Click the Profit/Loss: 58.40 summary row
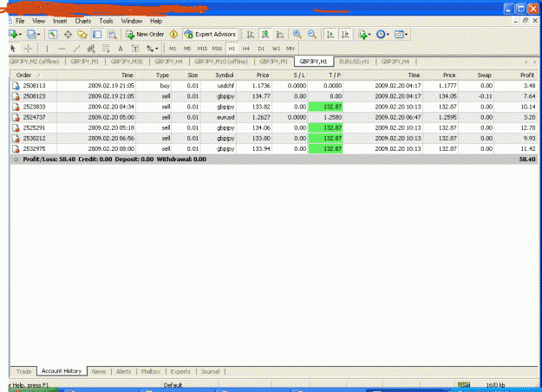Image resolution: width=542 pixels, height=392 pixels. pos(274,160)
